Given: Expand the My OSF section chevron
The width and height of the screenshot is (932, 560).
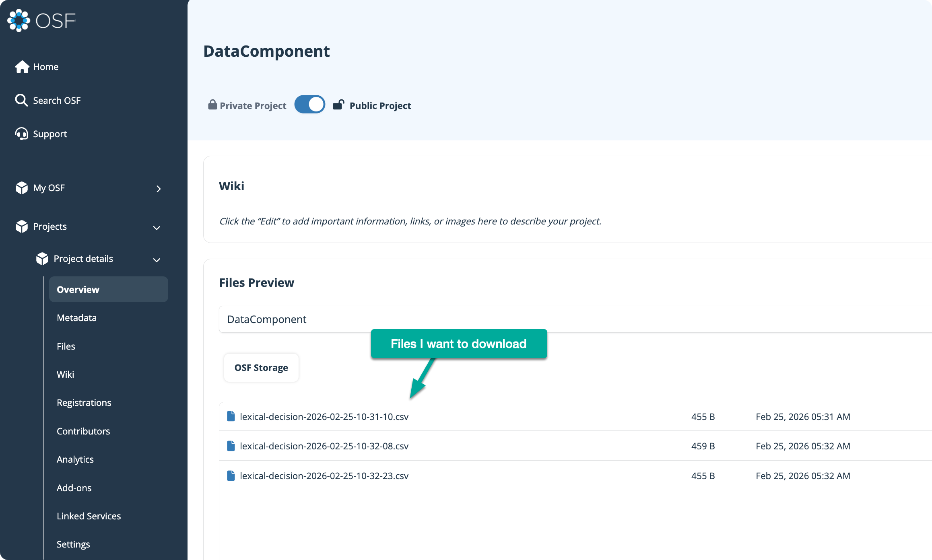Looking at the screenshot, I should click(x=158, y=189).
